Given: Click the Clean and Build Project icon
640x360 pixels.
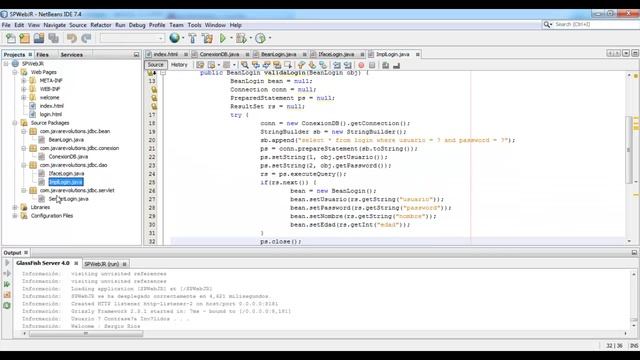Looking at the screenshot, I should (207, 38).
